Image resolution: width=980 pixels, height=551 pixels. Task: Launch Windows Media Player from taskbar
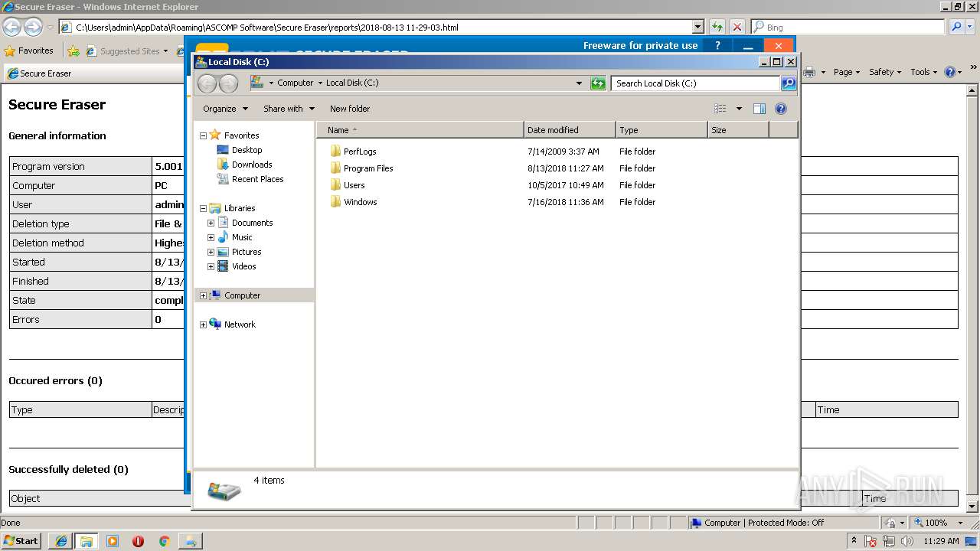pos(113,541)
